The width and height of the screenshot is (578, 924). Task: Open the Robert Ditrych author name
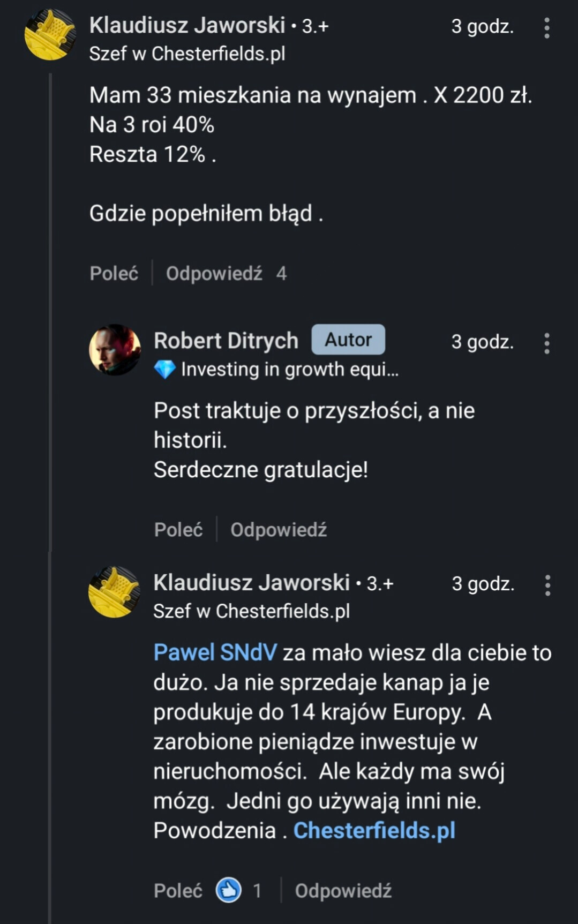(226, 341)
